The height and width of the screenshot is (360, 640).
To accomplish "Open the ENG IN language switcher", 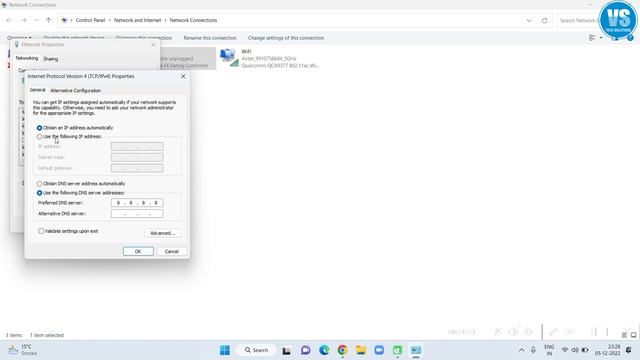I will coord(549,350).
